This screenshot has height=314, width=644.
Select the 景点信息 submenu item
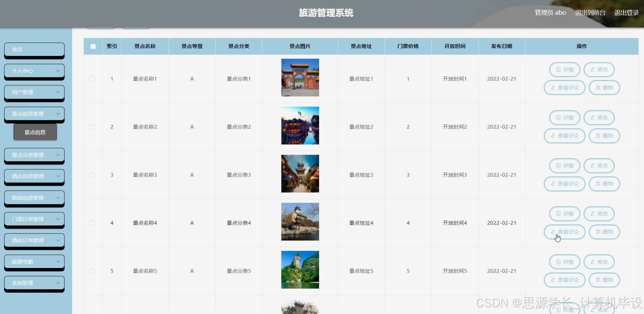click(35, 132)
